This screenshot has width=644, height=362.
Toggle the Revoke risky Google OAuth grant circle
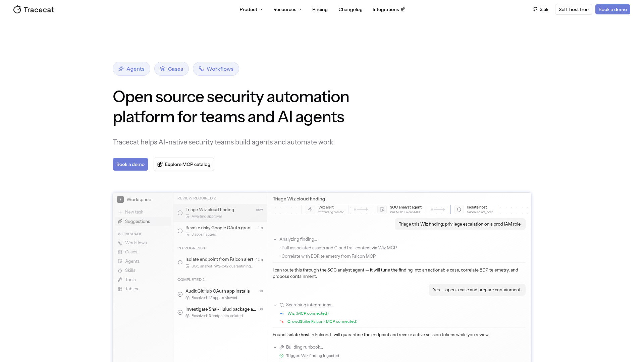(x=180, y=231)
